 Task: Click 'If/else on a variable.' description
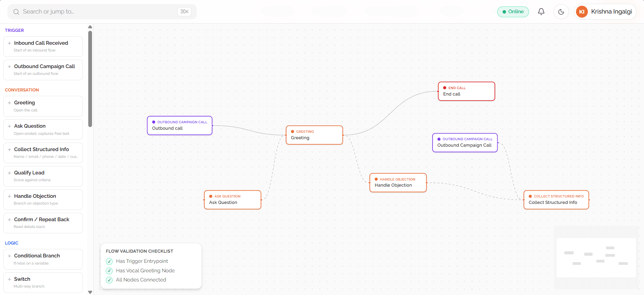(31, 263)
